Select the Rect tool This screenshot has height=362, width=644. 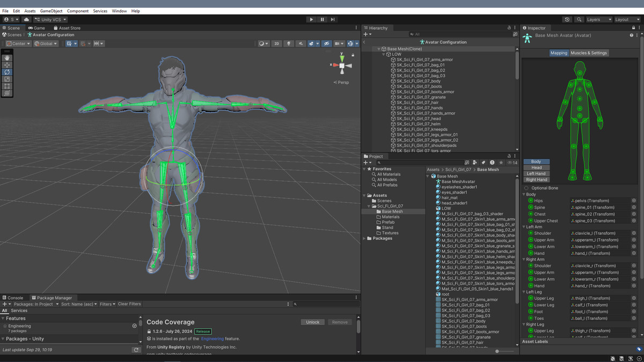pos(7,86)
